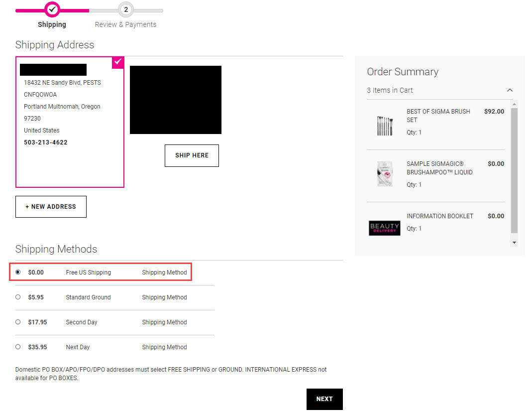Image resolution: width=532 pixels, height=413 pixels.
Task: Click the Shipping step checkmark circle
Action: (52, 10)
